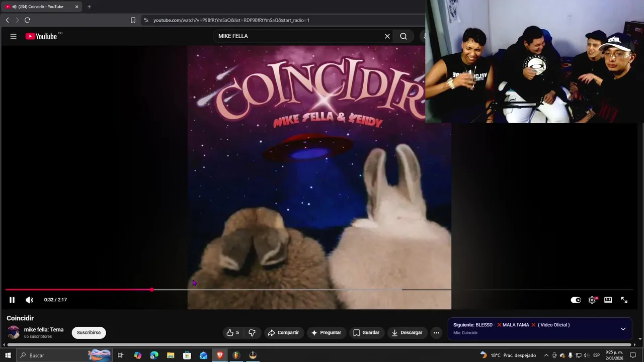
Task: Open the mike fella: Tema channel link
Action: pos(44,330)
